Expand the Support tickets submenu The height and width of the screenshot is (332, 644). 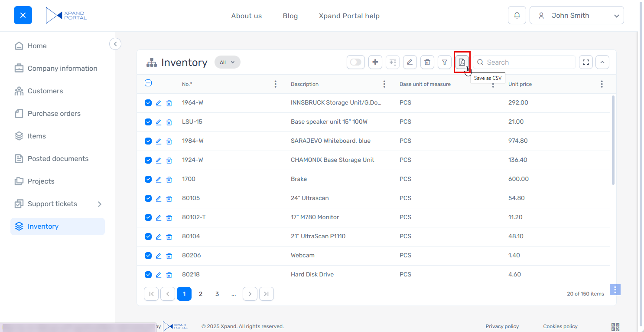pyautogui.click(x=99, y=204)
